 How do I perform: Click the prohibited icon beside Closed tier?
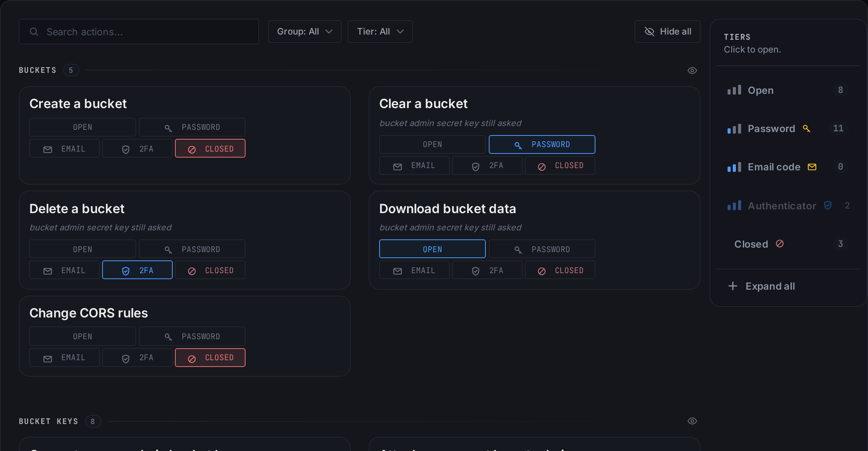(x=780, y=244)
